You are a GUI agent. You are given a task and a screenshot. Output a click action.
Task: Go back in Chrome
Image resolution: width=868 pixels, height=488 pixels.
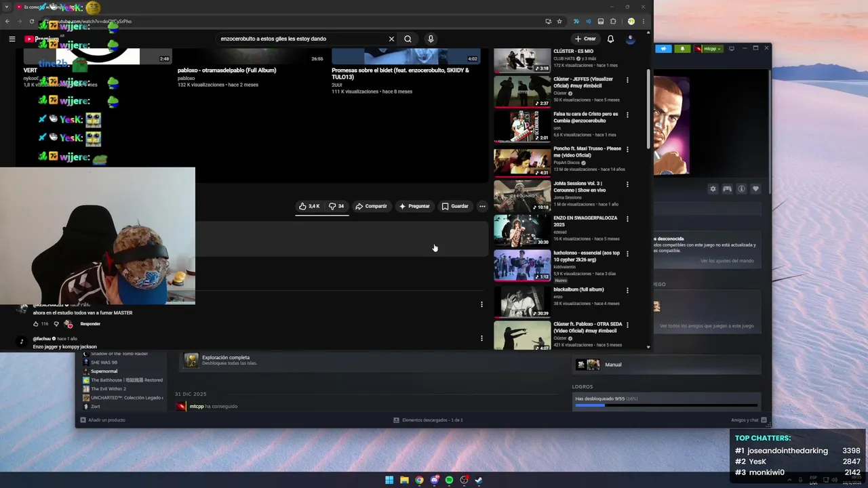coord(7,21)
